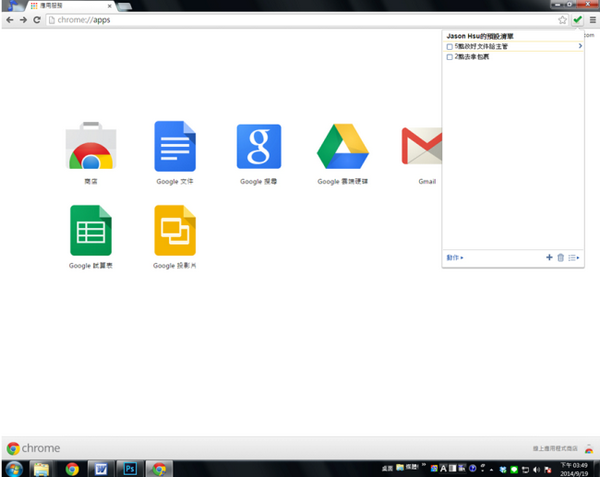Open the volume control in the system tray

coord(536,469)
